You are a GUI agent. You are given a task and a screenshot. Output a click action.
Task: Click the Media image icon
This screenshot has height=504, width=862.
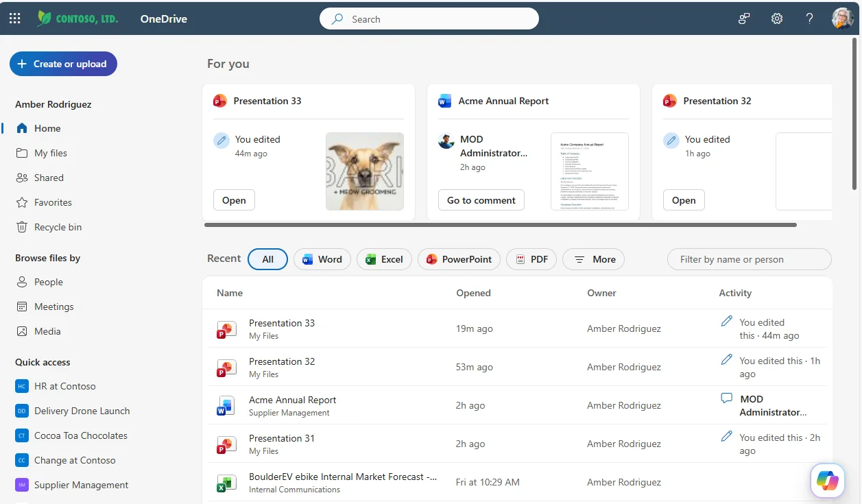click(22, 331)
